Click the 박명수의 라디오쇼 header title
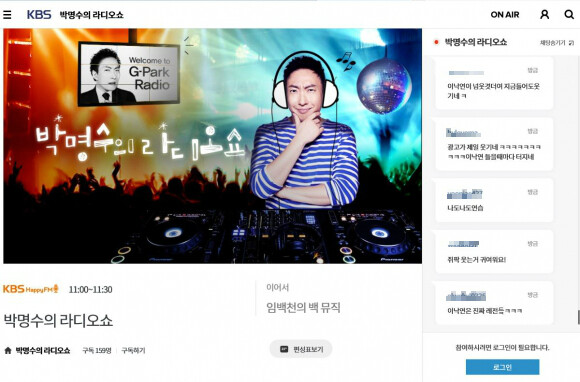The width and height of the screenshot is (580, 382). (91, 15)
